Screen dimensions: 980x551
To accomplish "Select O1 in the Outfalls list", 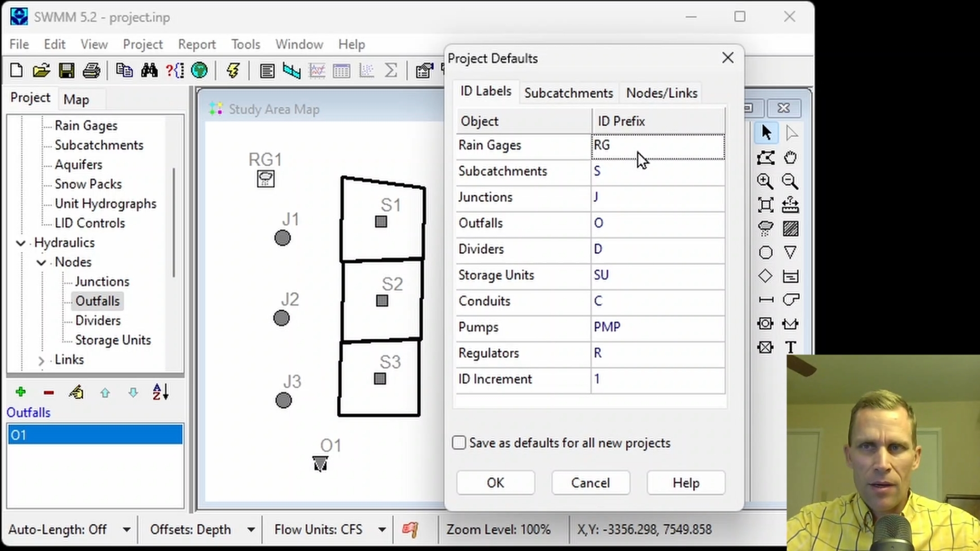I will 95,434.
